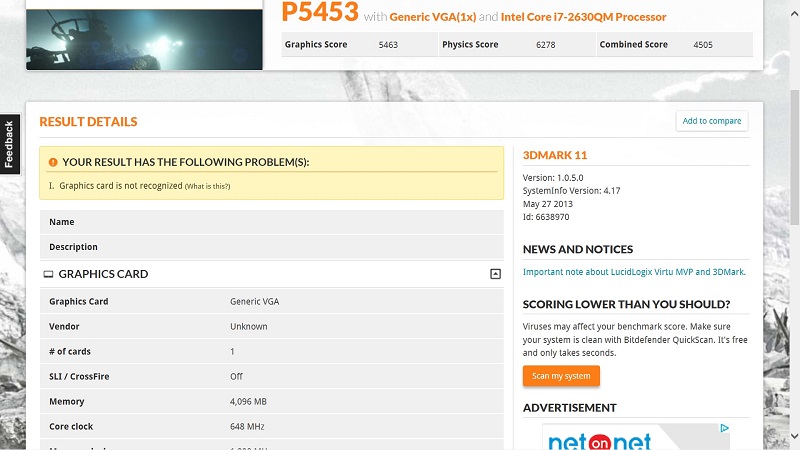The width and height of the screenshot is (800, 450).
Task: Open the 'What is this?' link
Action: point(207,186)
